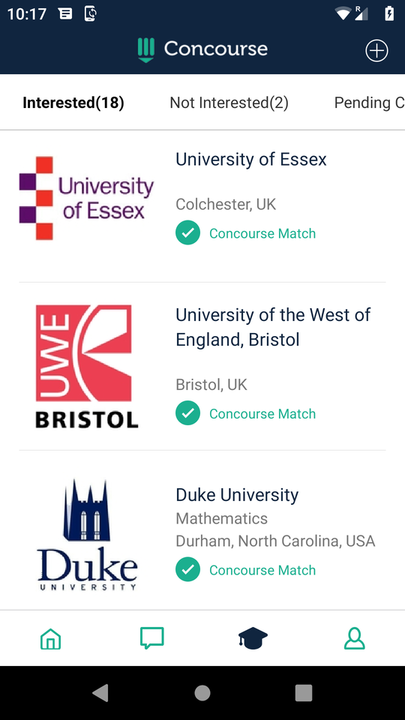Open the home tab icon
This screenshot has height=720, width=405.
pyautogui.click(x=51, y=639)
